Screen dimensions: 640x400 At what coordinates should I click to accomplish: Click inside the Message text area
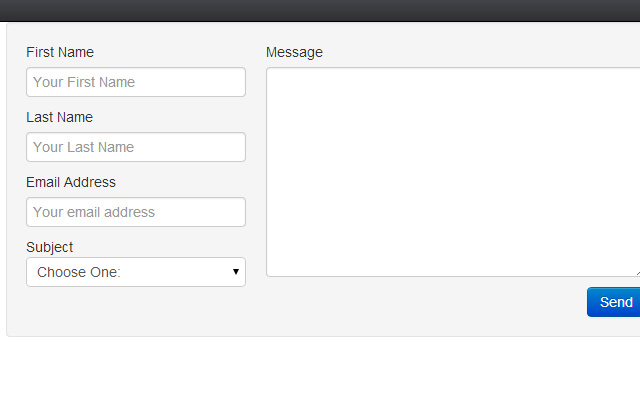pos(453,172)
